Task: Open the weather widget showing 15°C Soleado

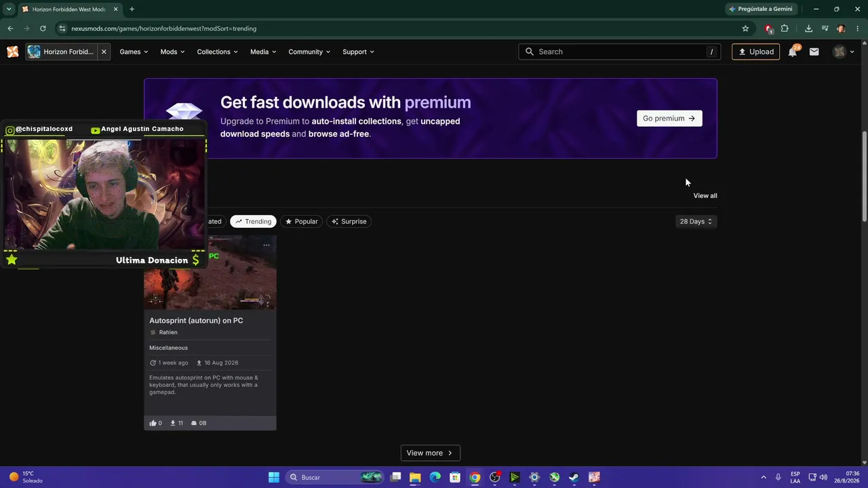Action: [26, 477]
